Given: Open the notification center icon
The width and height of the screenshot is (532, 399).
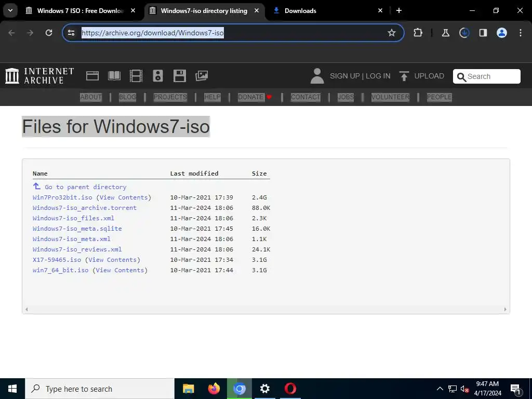Looking at the screenshot, I should (x=516, y=389).
